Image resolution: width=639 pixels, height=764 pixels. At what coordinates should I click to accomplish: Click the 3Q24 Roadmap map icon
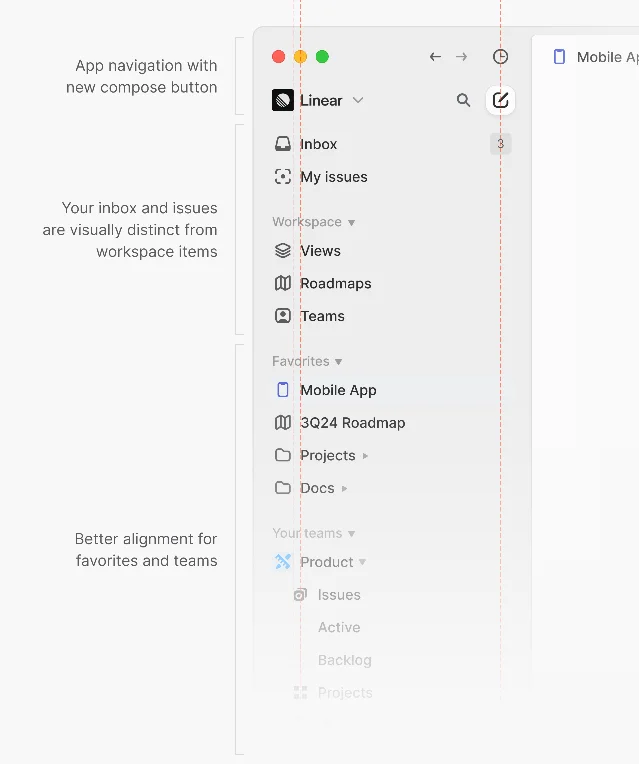tap(283, 422)
